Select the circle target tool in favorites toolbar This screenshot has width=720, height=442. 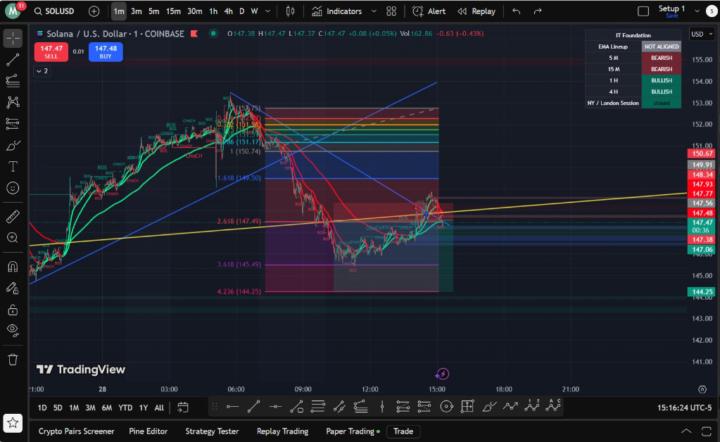click(x=446, y=407)
